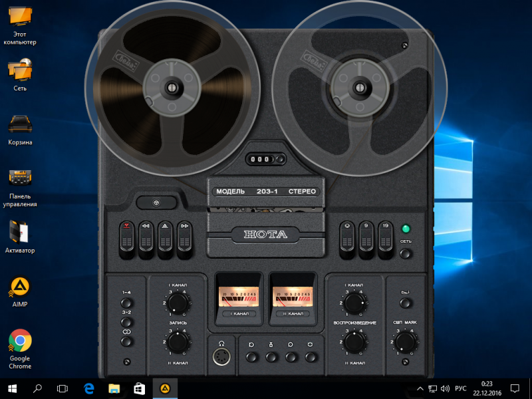The height and width of the screenshot is (399, 532).
Task: Open the Store from the taskbar
Action: (x=140, y=388)
